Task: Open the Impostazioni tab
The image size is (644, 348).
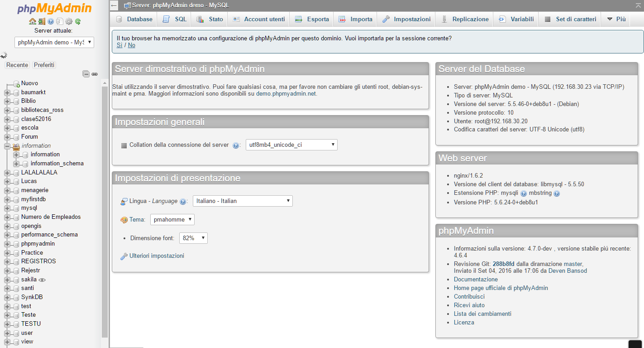Action: (406, 19)
